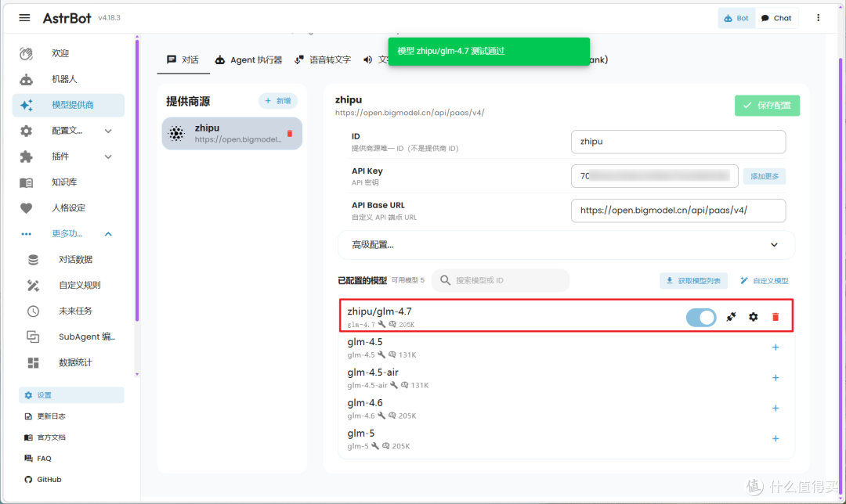Select the Agent 执行器 tab
Viewport: 846px width, 504px height.
(248, 59)
